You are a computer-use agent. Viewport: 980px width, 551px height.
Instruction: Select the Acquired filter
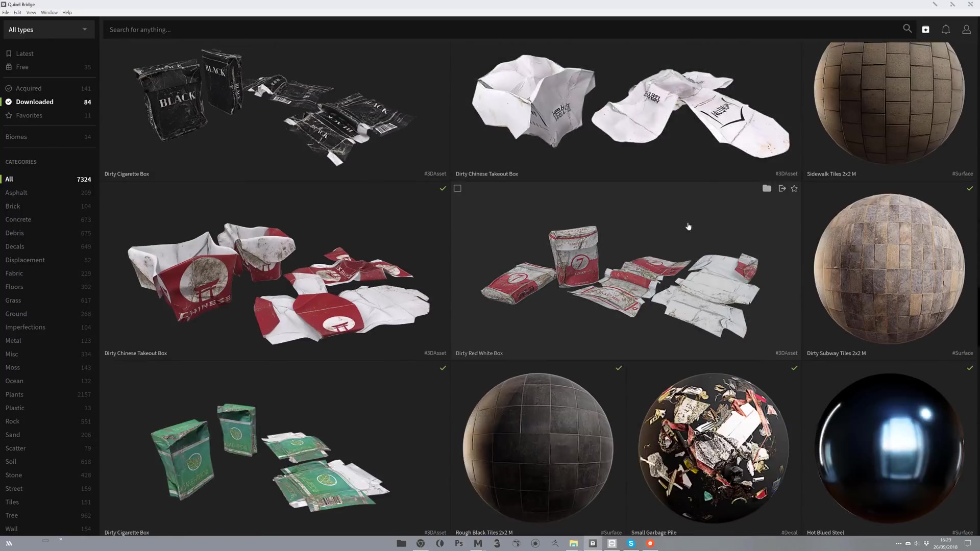(x=29, y=88)
